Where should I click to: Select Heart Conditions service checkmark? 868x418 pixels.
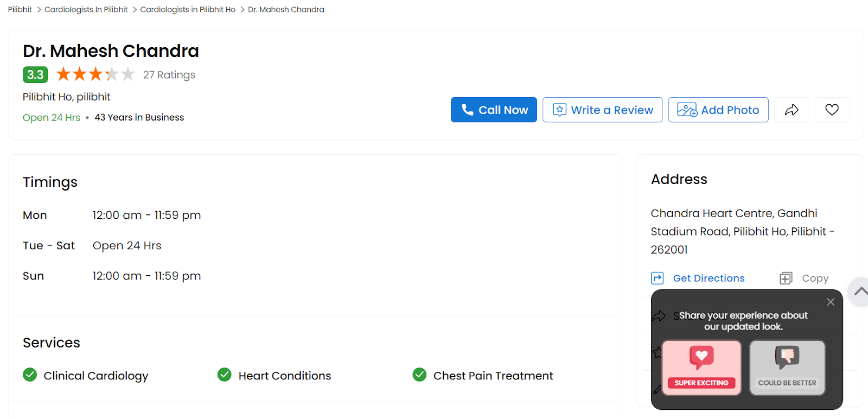[x=225, y=375]
